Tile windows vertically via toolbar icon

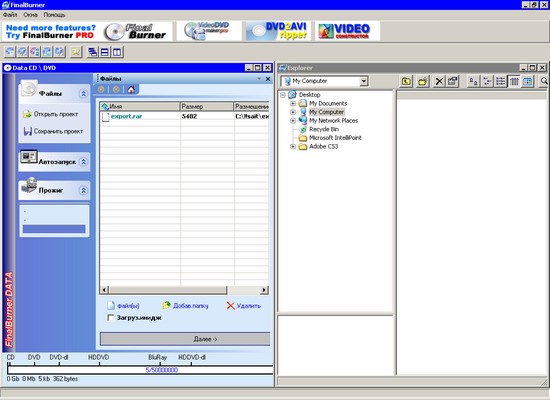(x=117, y=52)
